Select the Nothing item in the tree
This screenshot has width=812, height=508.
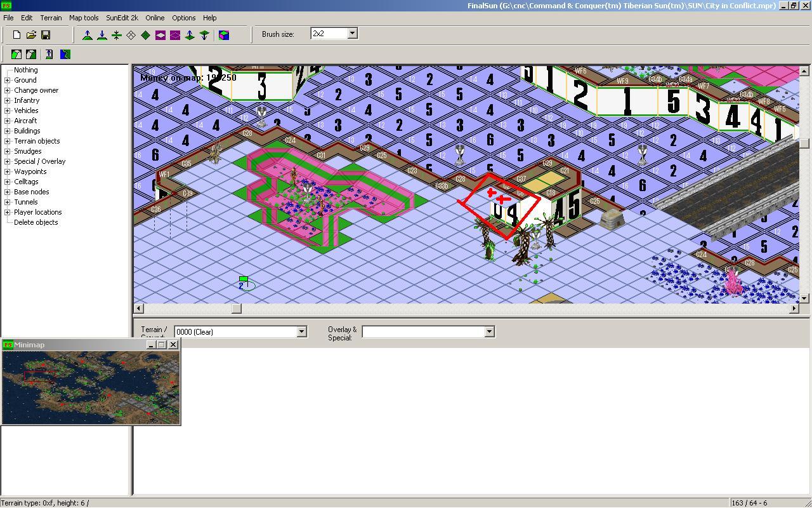(x=26, y=70)
